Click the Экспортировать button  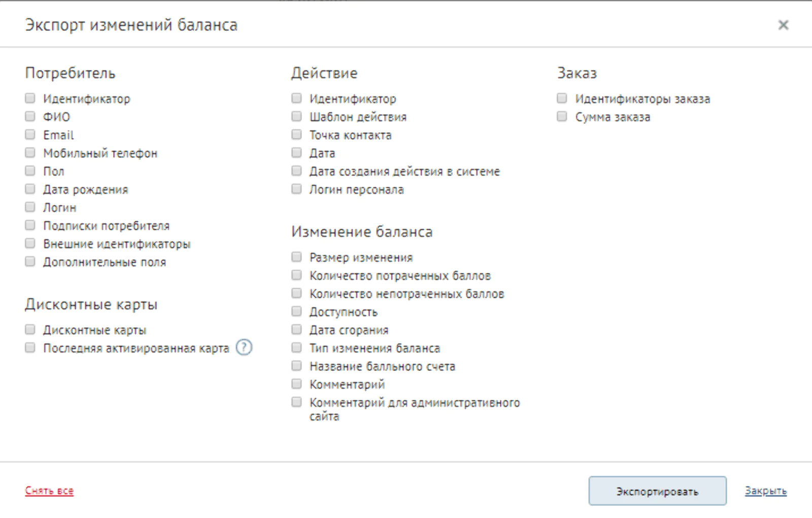[x=657, y=491]
